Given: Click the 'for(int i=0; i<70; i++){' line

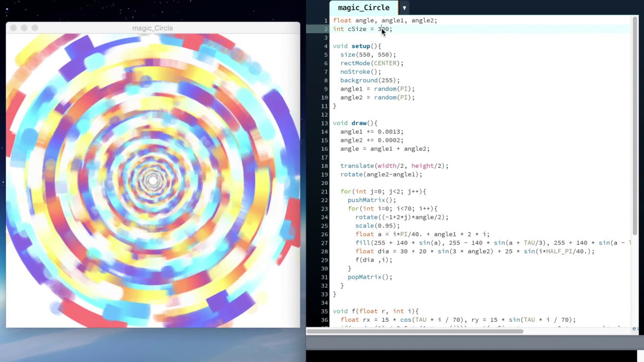Looking at the screenshot, I should tap(392, 209).
